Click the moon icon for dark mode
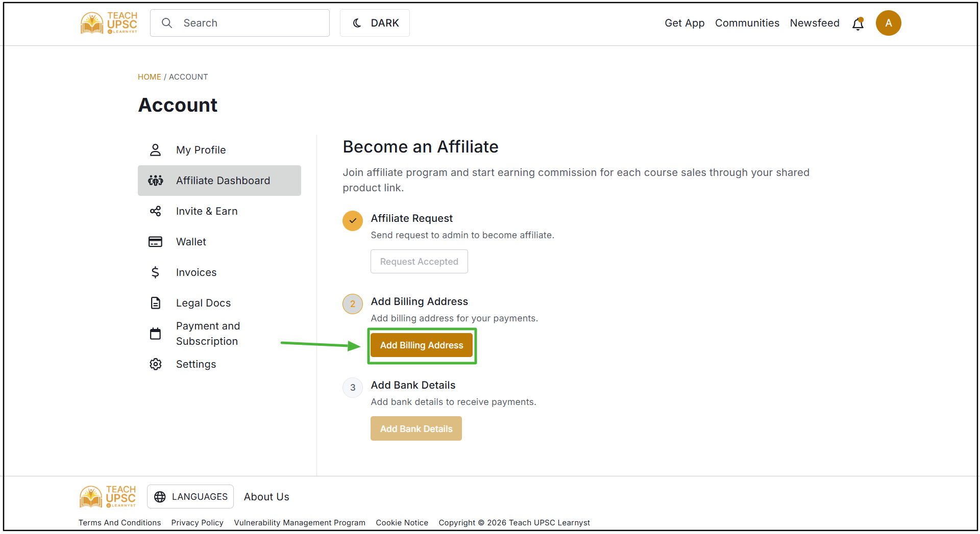This screenshot has width=980, height=534. (357, 23)
